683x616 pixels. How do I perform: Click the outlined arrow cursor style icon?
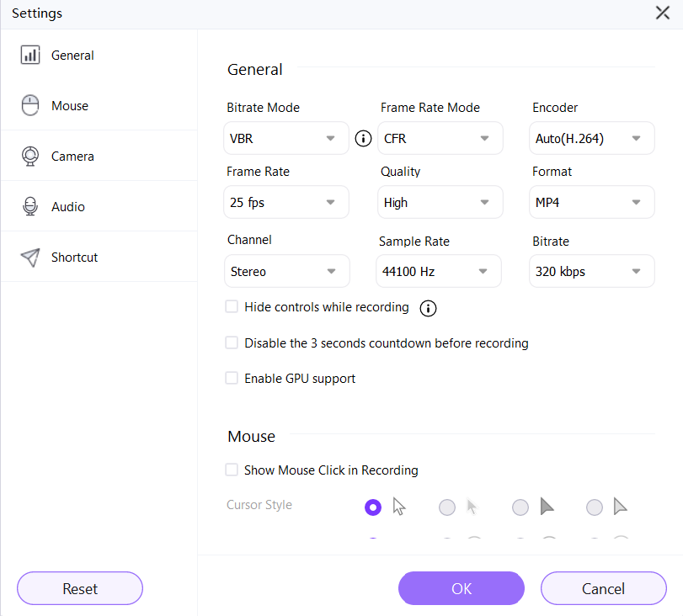click(x=398, y=507)
